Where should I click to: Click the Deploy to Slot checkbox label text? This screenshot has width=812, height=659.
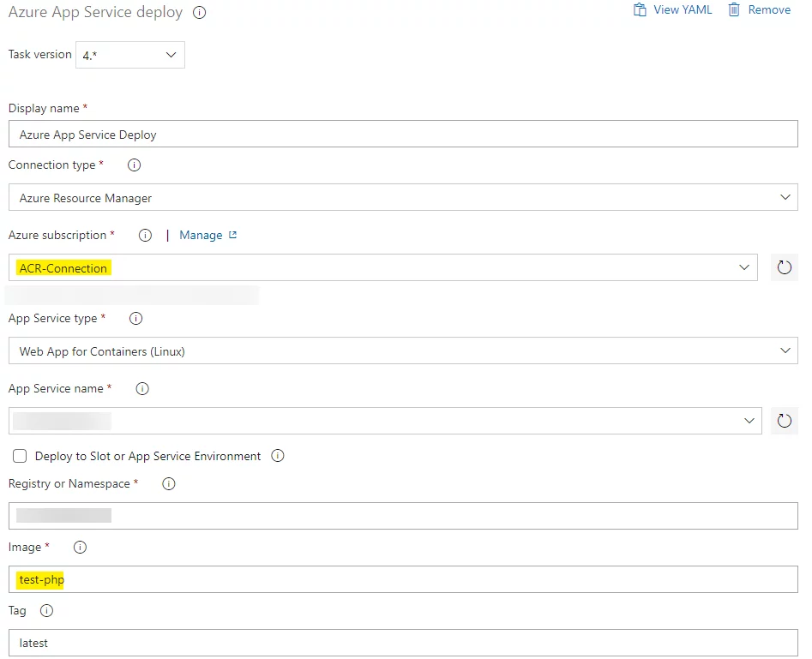(147, 456)
